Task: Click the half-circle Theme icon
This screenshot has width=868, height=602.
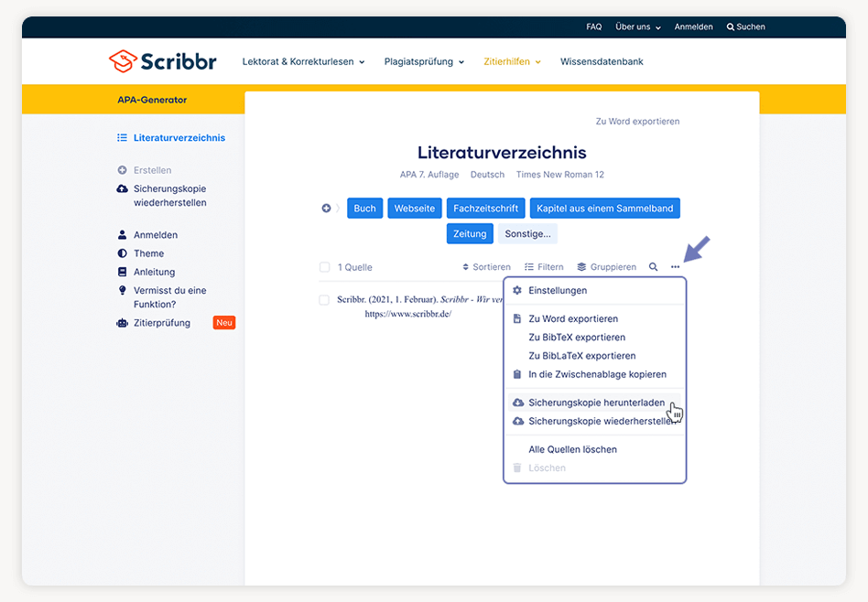Action: tap(122, 253)
